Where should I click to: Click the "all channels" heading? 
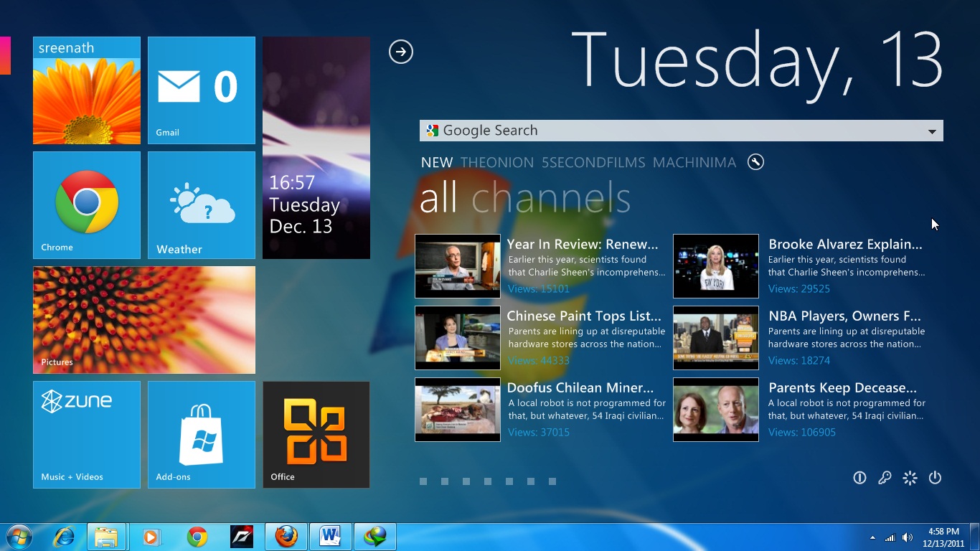coord(525,198)
